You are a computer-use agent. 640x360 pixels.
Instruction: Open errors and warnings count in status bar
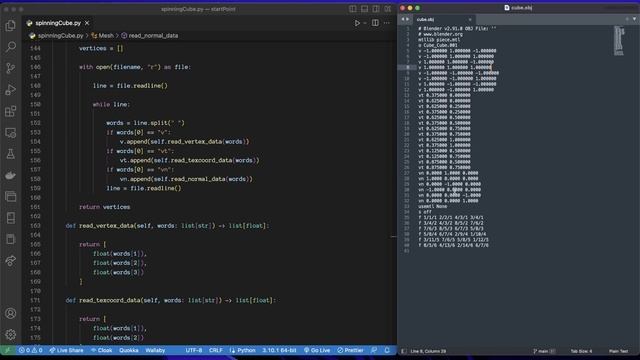[x=31, y=350]
